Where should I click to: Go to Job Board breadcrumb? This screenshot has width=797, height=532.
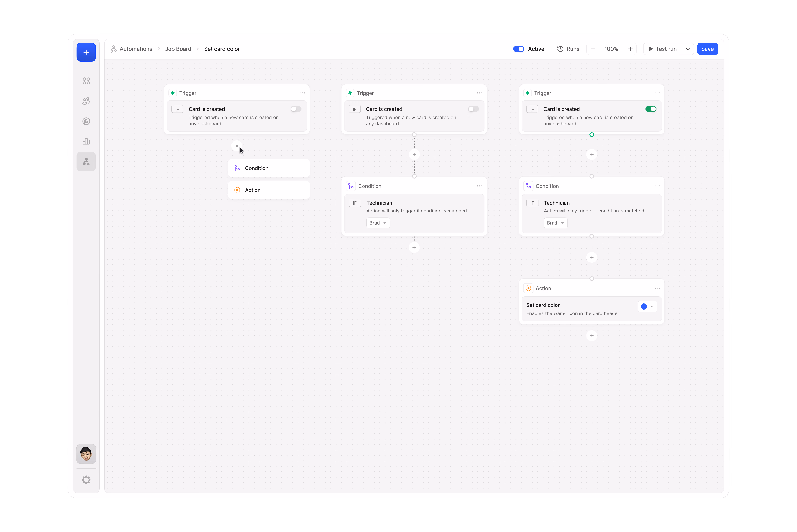[x=178, y=49]
